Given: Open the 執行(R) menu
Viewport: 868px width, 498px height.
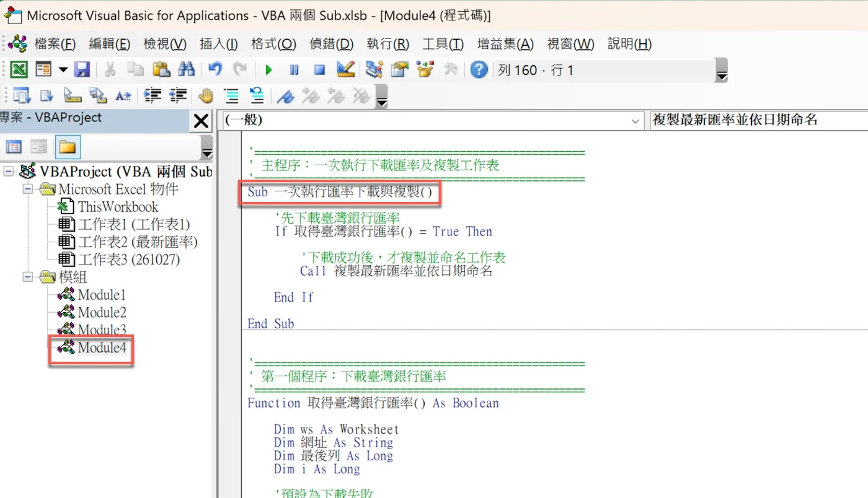Looking at the screenshot, I should 388,44.
